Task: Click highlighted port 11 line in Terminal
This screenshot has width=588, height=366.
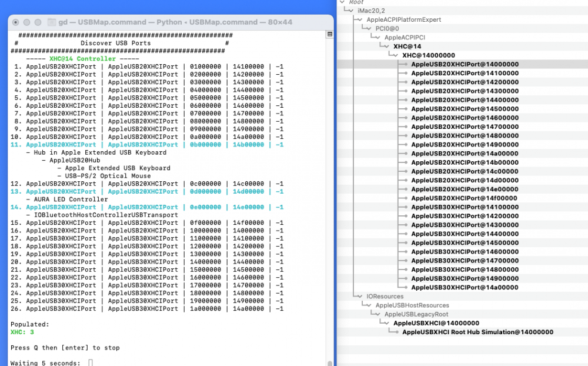Action: pyautogui.click(x=147, y=145)
